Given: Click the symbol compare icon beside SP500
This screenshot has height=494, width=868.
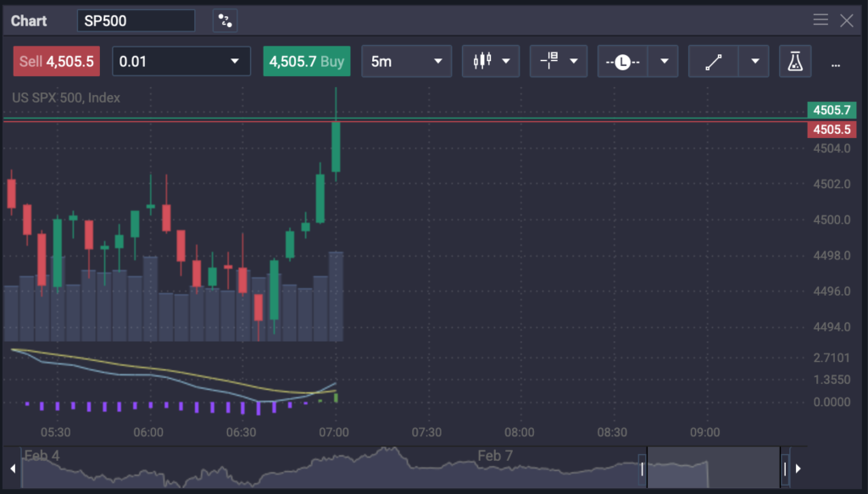Looking at the screenshot, I should (225, 19).
